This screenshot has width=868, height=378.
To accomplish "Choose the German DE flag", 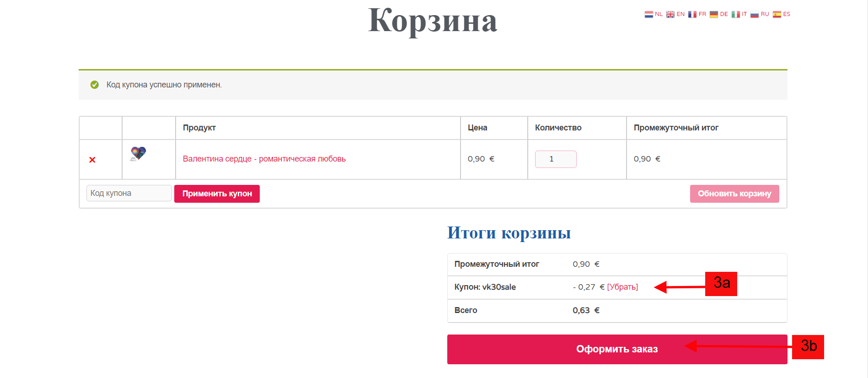I will (718, 14).
